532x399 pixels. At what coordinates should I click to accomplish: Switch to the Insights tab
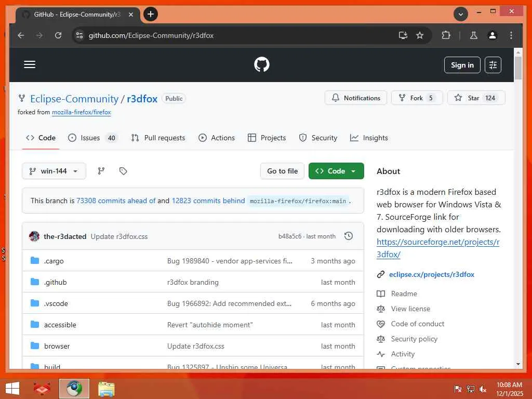click(x=369, y=138)
